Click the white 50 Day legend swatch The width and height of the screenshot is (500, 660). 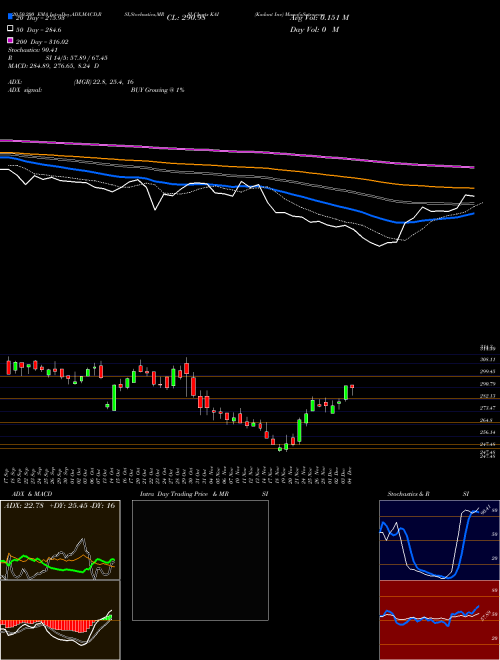click(10, 28)
